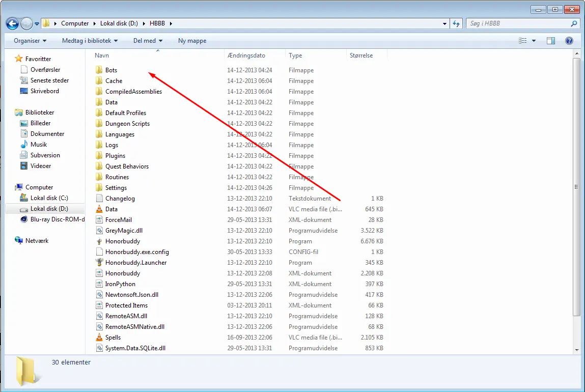Open the 'Del med' menu
This screenshot has width=585, height=392.
148,41
